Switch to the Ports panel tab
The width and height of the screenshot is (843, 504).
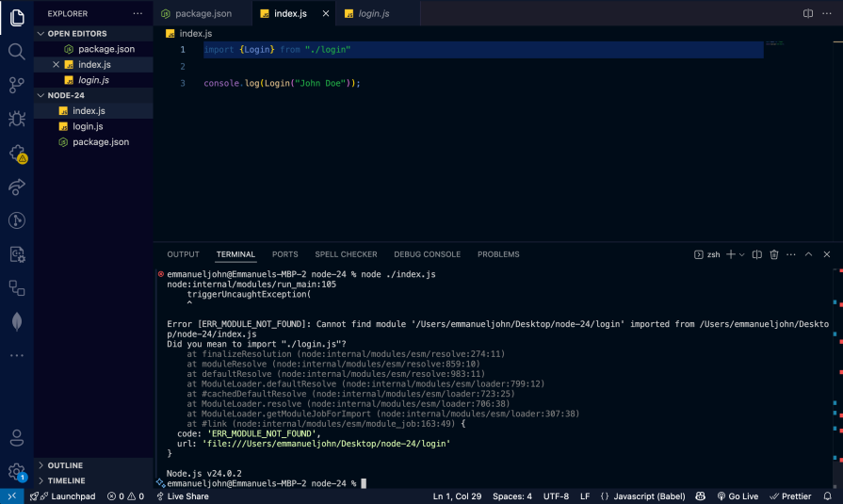[x=285, y=254]
